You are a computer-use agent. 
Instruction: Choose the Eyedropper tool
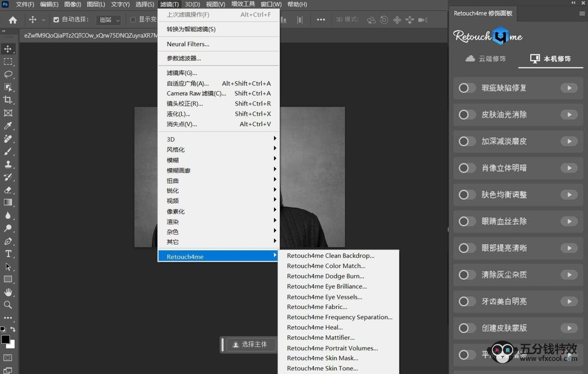tap(8, 126)
